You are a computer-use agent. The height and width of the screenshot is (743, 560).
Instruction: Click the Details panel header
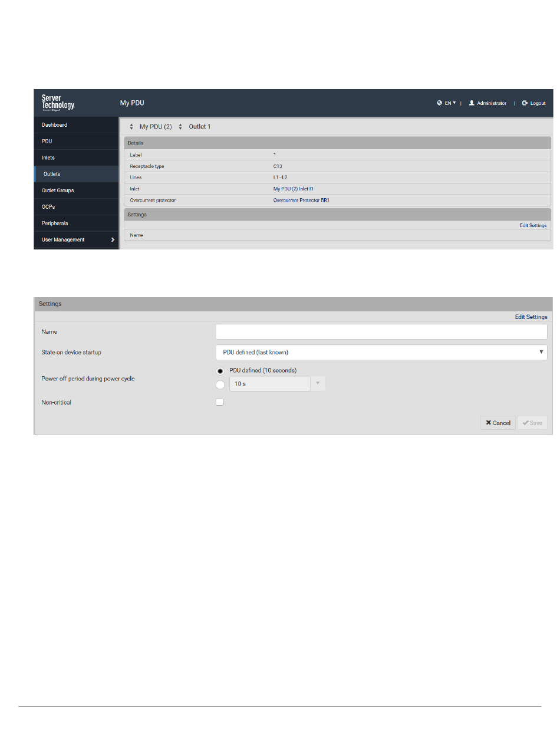337,143
